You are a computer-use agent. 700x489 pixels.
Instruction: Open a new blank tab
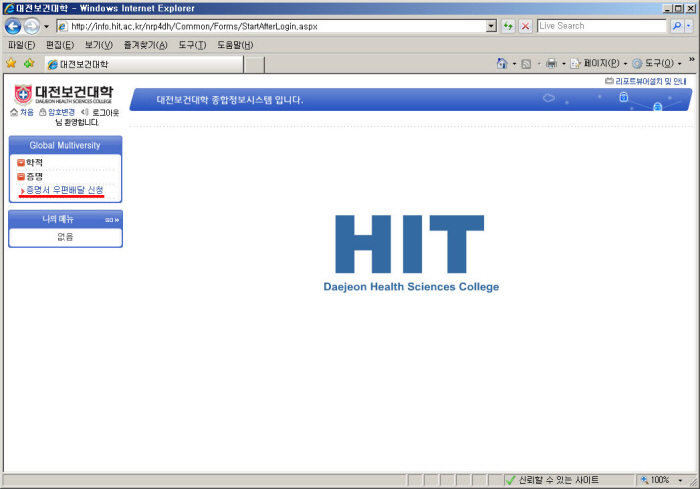(254, 65)
